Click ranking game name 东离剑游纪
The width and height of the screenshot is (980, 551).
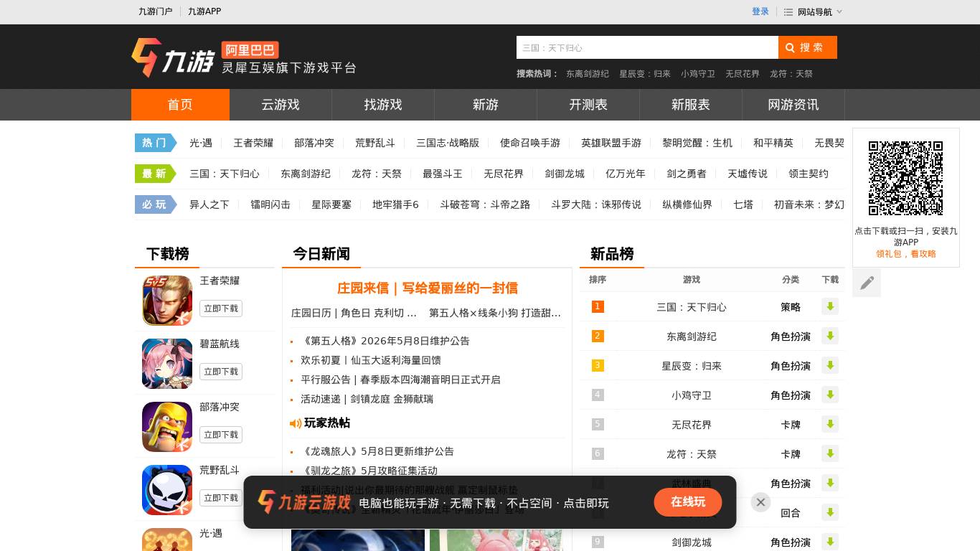click(x=692, y=336)
